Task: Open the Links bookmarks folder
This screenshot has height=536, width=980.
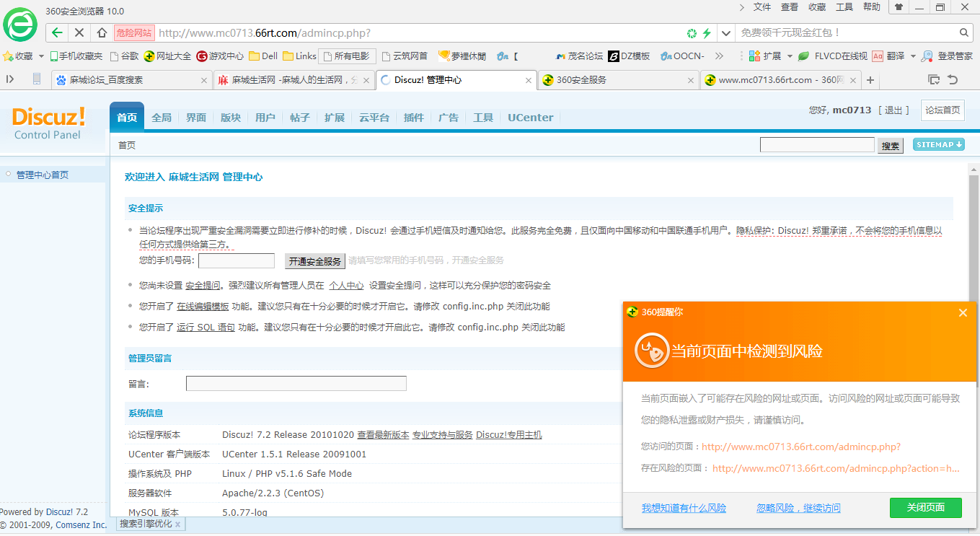Action: click(299, 56)
